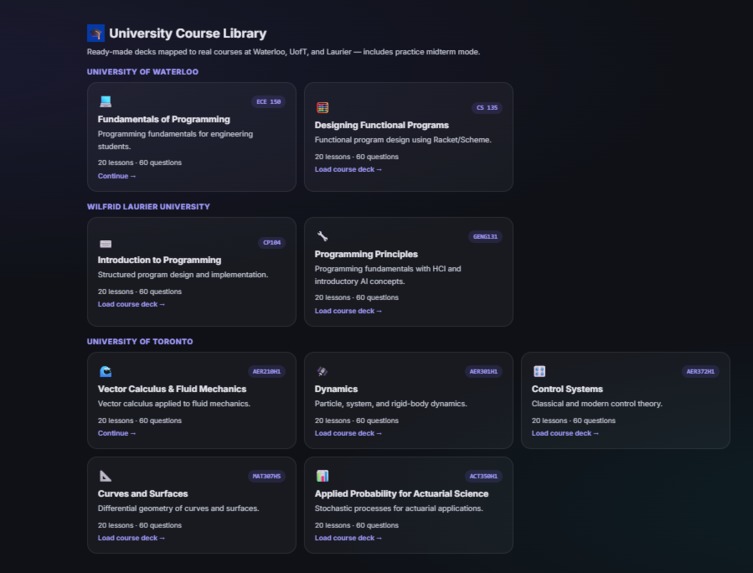Click the triangle ruler icon on Curves and Surfaces

[106, 476]
